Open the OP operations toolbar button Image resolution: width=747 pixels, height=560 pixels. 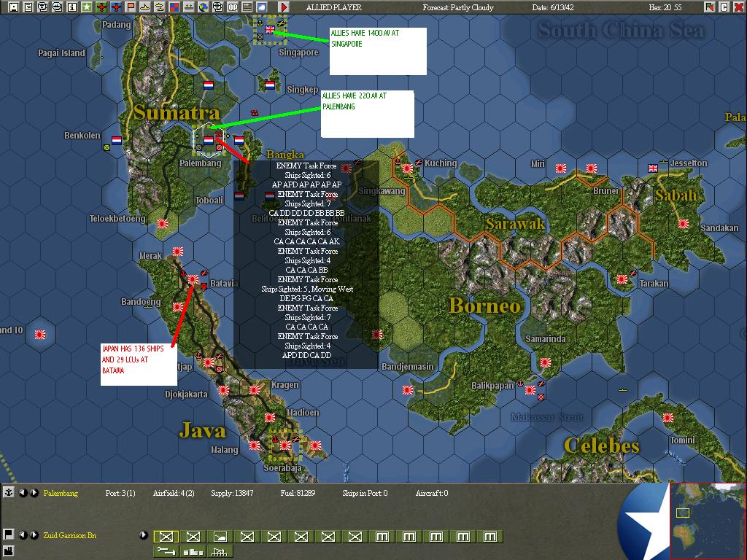click(x=233, y=7)
